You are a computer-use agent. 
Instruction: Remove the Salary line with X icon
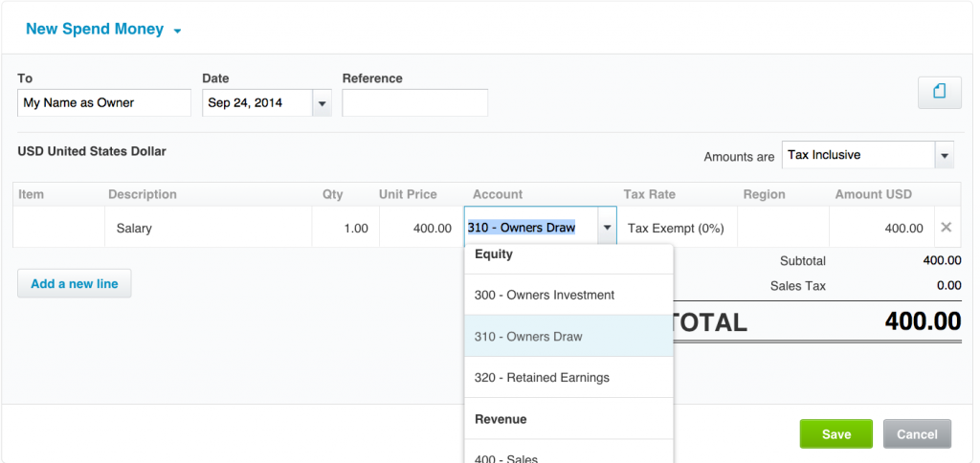pyautogui.click(x=947, y=228)
